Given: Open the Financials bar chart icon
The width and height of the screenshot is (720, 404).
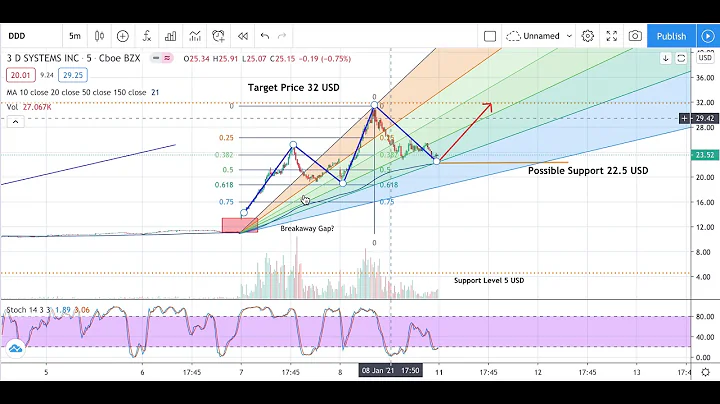Looking at the screenshot, I should click(x=170, y=36).
